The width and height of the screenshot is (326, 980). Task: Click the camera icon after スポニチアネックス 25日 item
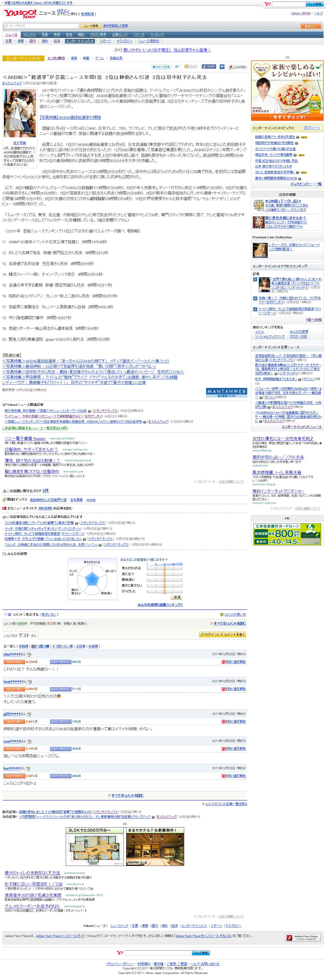point(89,411)
